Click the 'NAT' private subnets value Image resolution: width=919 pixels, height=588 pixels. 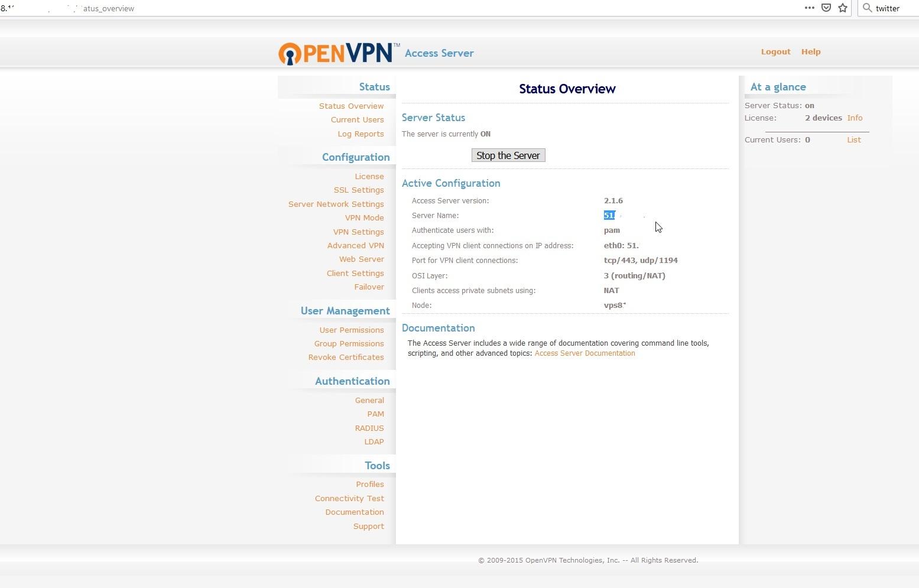(611, 290)
